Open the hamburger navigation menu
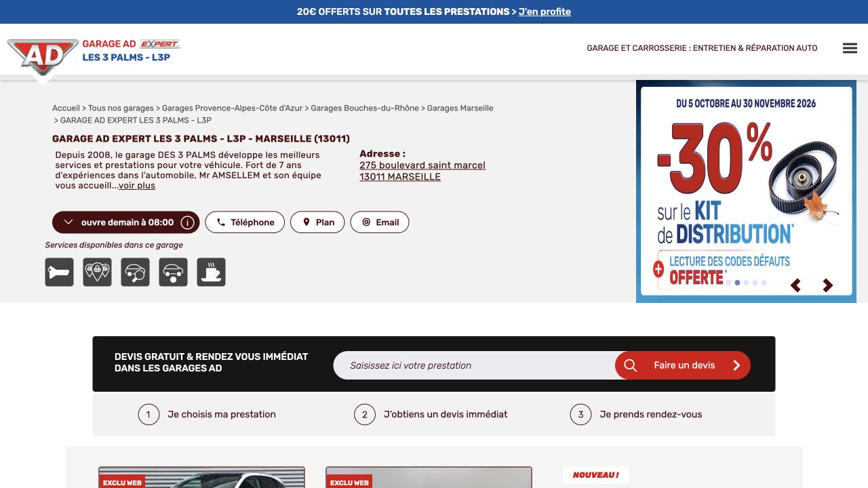The image size is (868, 488). 850,48
